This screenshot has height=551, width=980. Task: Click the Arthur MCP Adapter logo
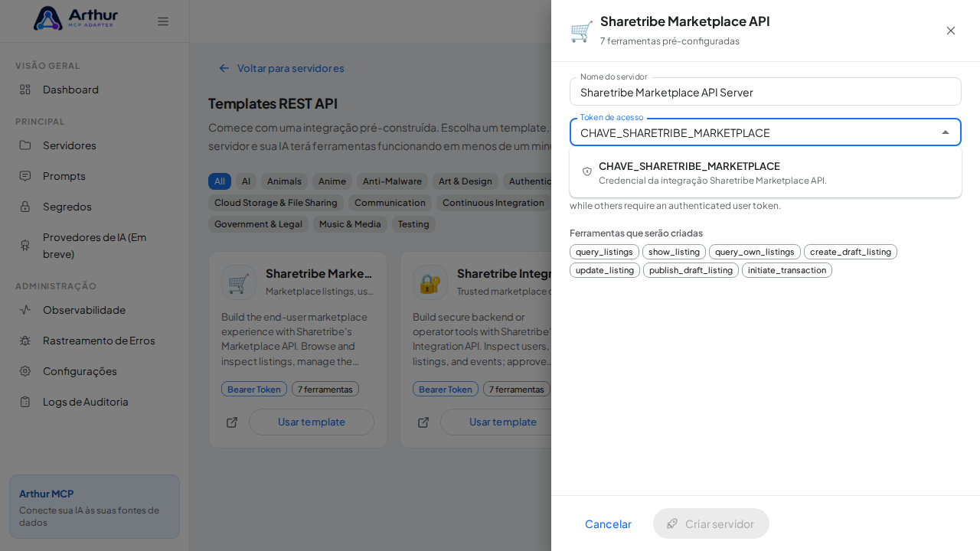click(x=76, y=18)
